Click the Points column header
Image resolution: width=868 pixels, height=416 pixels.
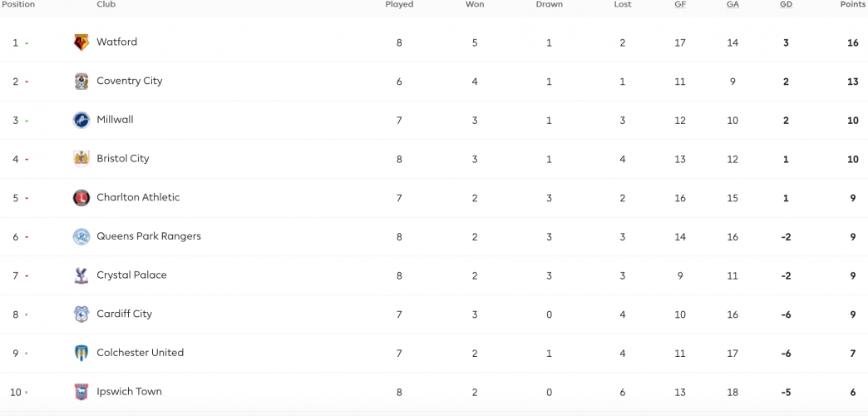coord(853,4)
